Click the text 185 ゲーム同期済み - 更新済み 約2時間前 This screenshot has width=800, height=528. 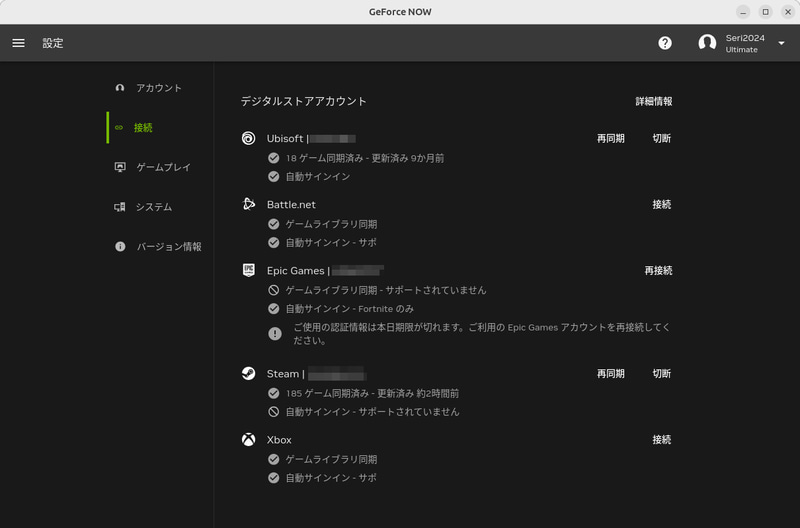[372, 393]
